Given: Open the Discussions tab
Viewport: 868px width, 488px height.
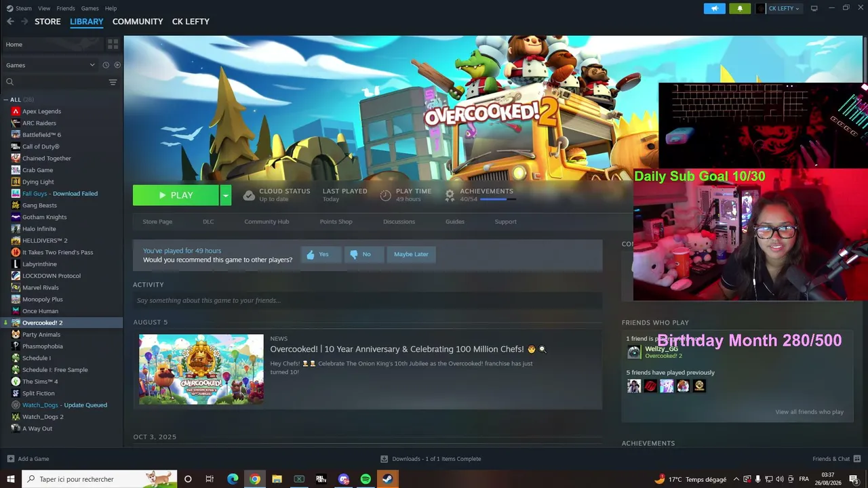Looking at the screenshot, I should (x=399, y=222).
